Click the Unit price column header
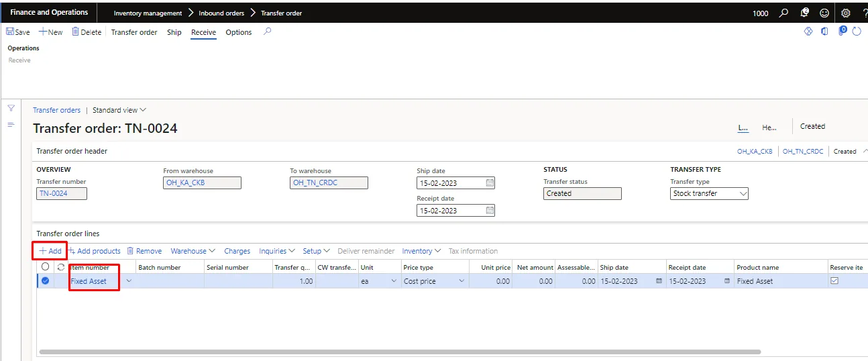Screen dimensions: 868x361 (x=496, y=267)
